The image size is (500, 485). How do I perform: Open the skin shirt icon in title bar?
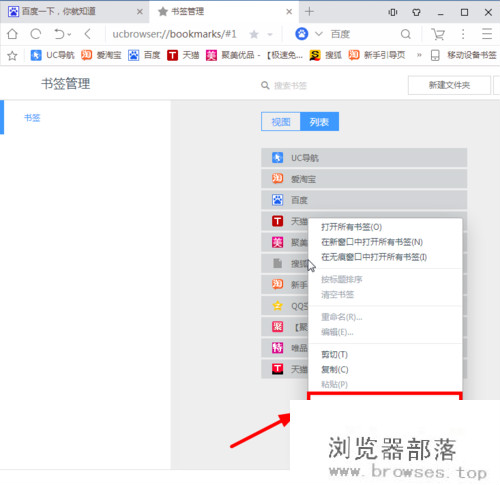pyautogui.click(x=416, y=12)
